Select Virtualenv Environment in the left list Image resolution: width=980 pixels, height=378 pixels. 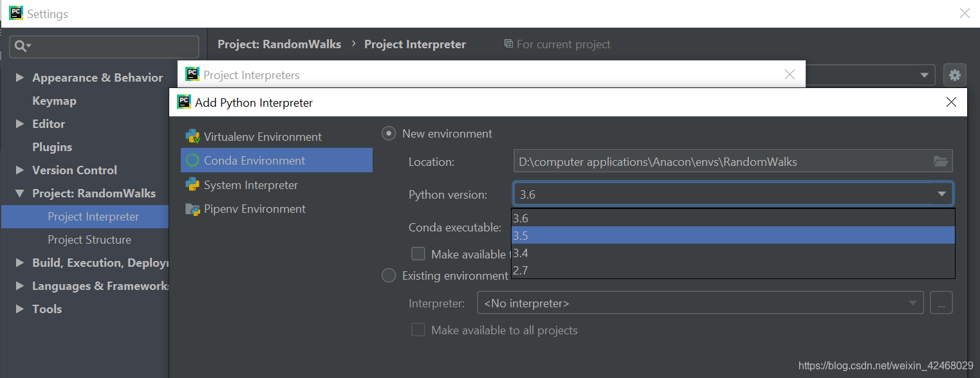[x=277, y=136]
